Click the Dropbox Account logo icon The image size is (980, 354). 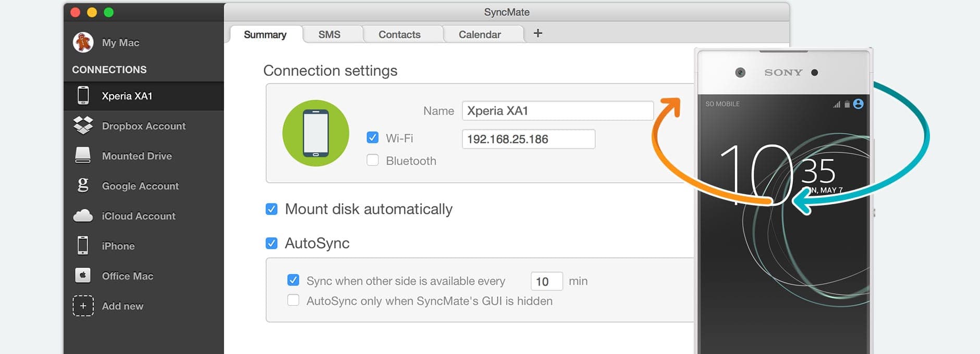tap(83, 125)
